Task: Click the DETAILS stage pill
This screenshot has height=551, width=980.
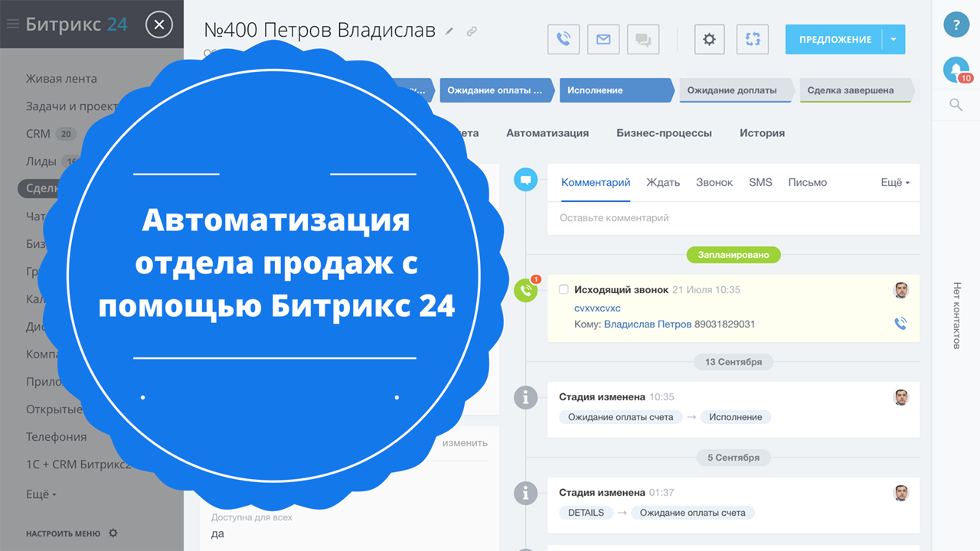Action: (x=586, y=513)
